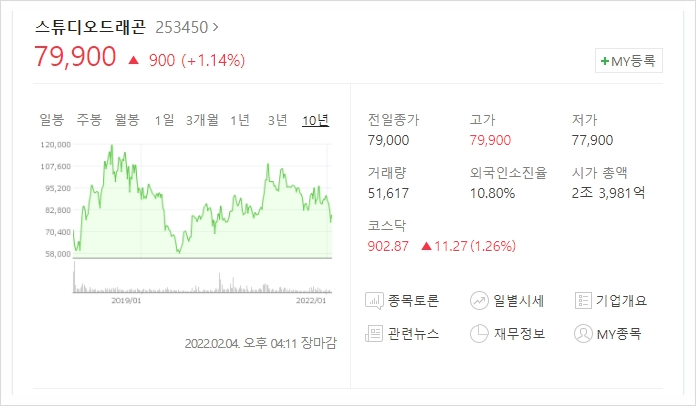Screen dimensions: 696x406
Task: Expand stock code 253450 chevron
Action: [216, 28]
